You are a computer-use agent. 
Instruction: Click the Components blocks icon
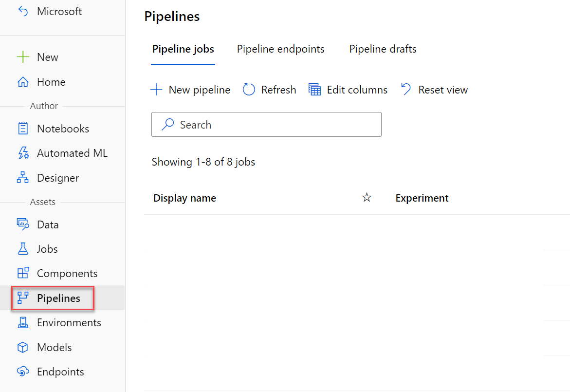(23, 273)
